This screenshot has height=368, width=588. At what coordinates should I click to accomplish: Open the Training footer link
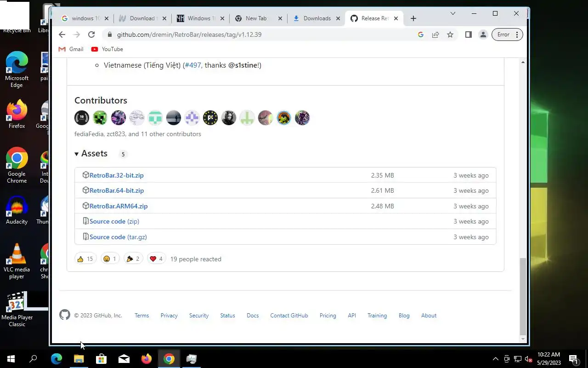click(377, 316)
